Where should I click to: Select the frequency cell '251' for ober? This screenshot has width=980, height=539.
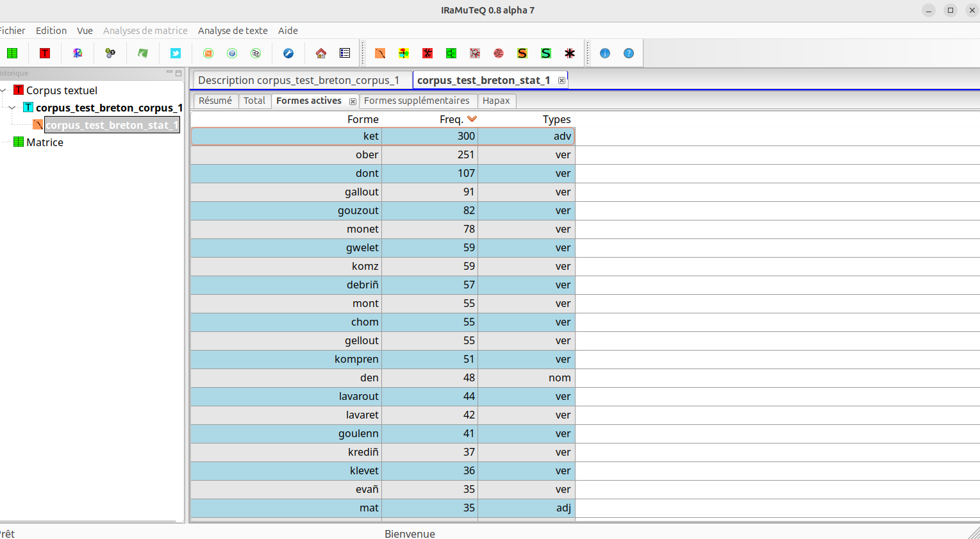click(x=430, y=154)
